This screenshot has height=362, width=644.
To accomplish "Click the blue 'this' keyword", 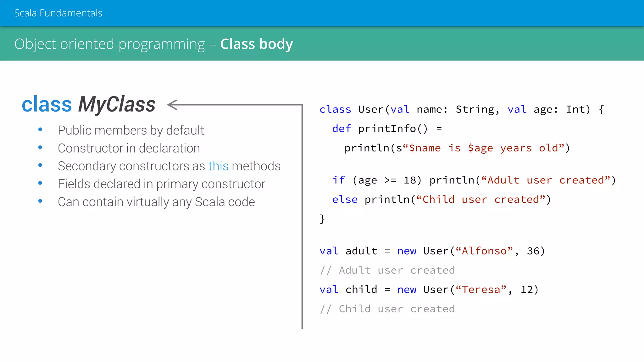I will tap(218, 166).
